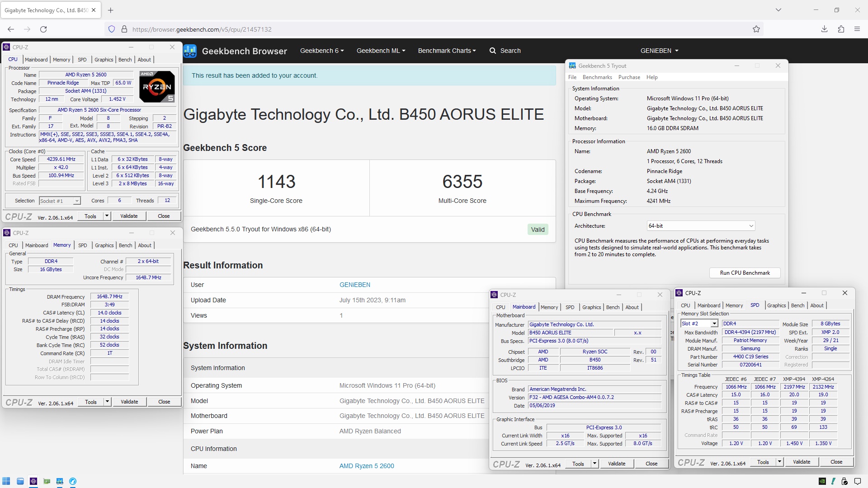The height and width of the screenshot is (488, 868).
Task: Click the Geekbench Browser logo icon
Action: coord(190,51)
